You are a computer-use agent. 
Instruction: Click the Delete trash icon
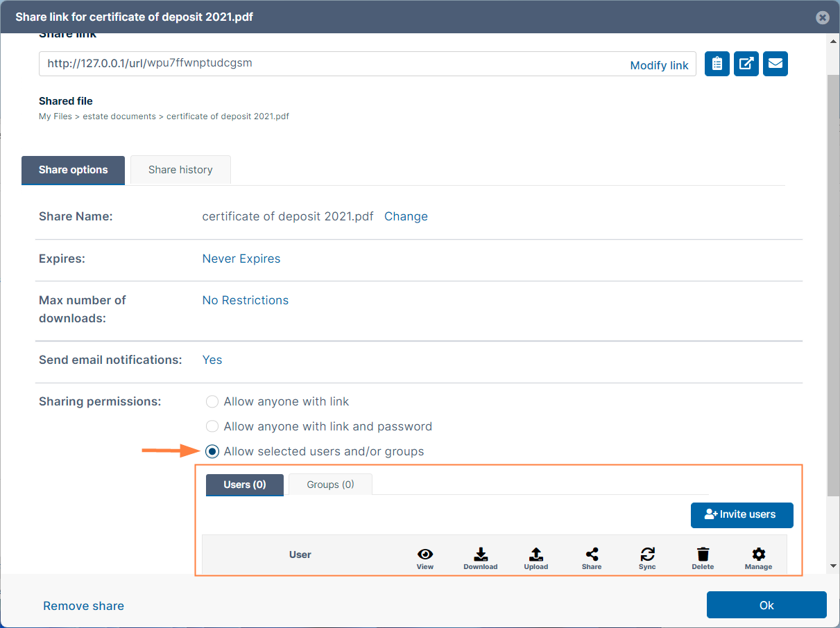[x=703, y=555]
